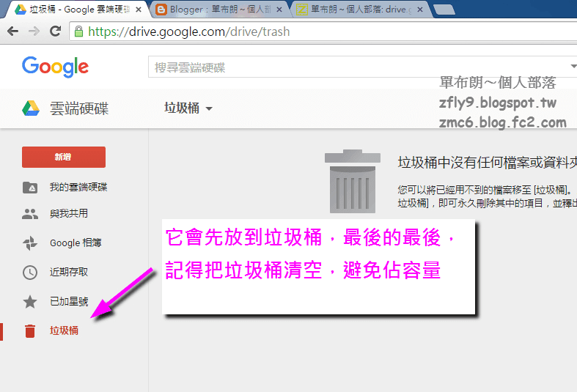Click the browser forward arrow
The height and width of the screenshot is (392, 577).
(x=34, y=32)
